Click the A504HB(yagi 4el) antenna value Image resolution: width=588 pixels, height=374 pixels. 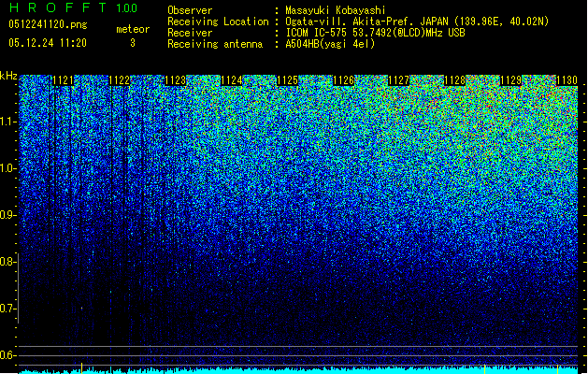[x=330, y=44]
